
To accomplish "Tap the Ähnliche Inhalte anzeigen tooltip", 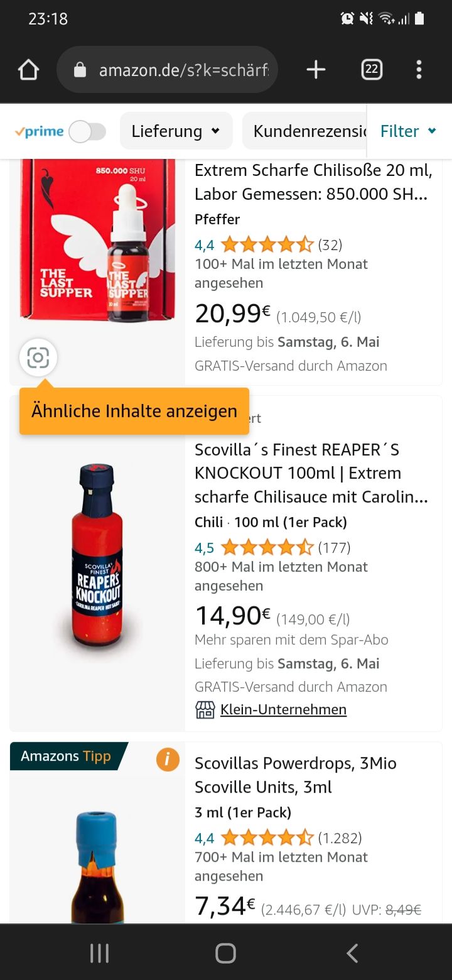I will point(134,411).
